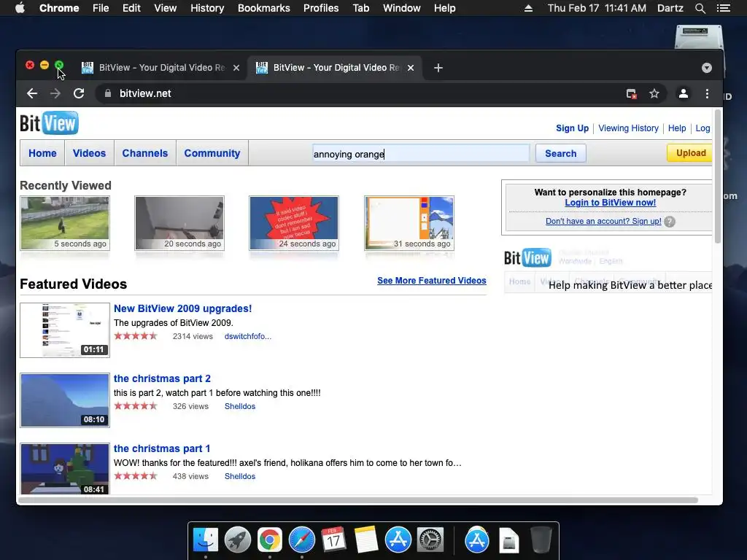
Task: Click the Help link in the header
Action: [677, 128]
